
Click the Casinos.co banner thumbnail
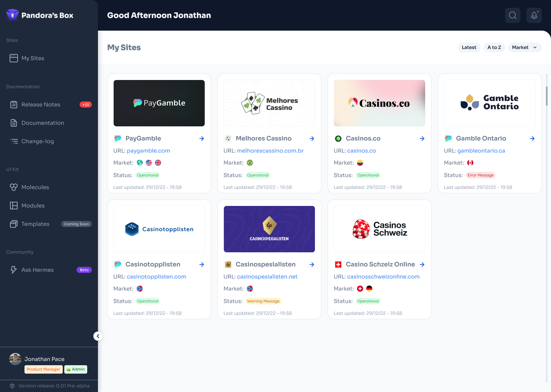[380, 103]
